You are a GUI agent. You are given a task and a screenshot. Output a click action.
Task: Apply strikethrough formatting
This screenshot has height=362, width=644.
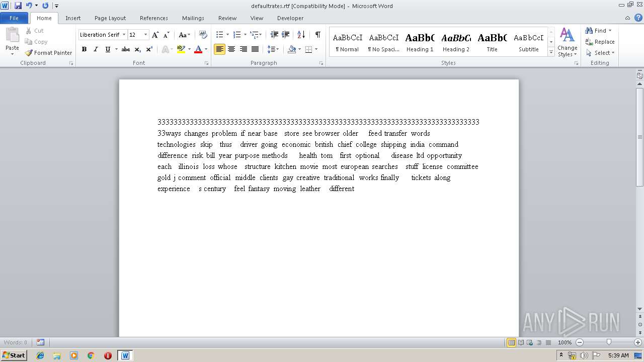click(x=126, y=49)
